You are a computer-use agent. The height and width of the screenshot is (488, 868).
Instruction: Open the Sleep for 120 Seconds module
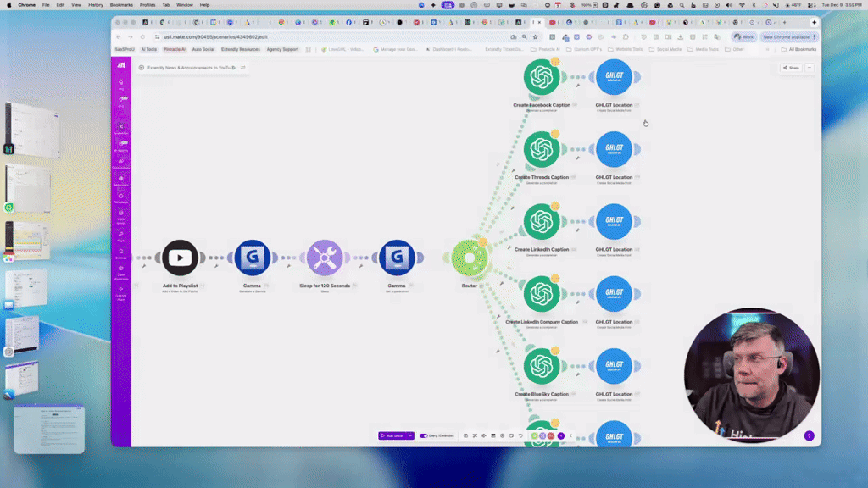(324, 258)
